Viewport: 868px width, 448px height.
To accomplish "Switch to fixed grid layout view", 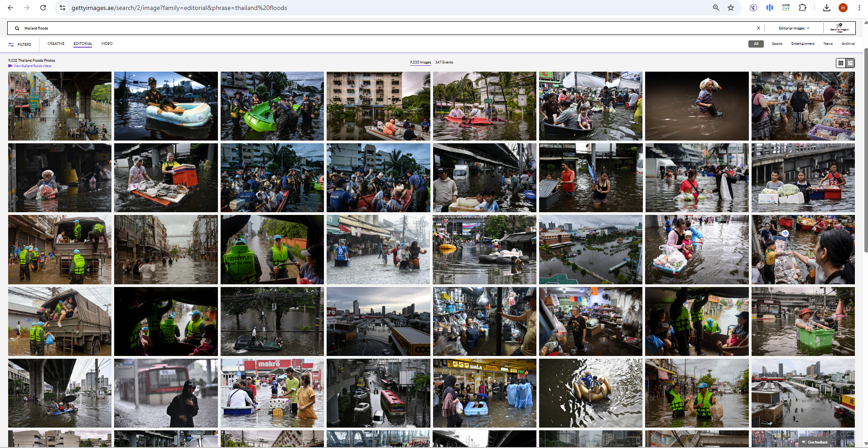I will pyautogui.click(x=841, y=63).
